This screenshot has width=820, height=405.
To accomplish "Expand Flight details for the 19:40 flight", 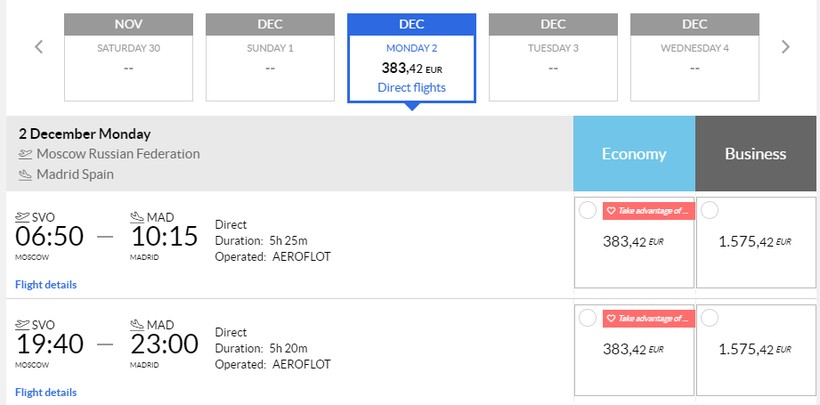I will [x=46, y=393].
